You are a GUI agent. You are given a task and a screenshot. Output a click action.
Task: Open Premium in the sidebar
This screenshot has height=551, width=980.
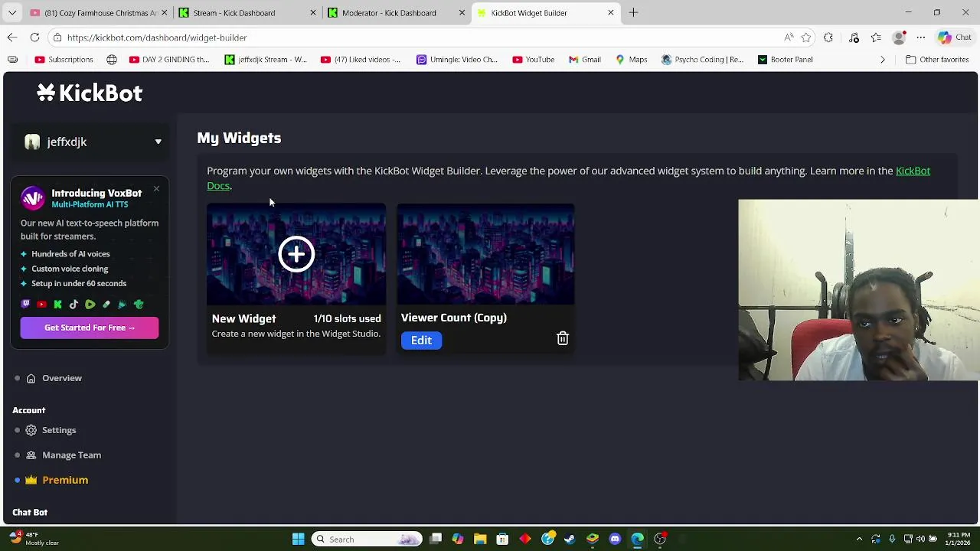pos(65,480)
